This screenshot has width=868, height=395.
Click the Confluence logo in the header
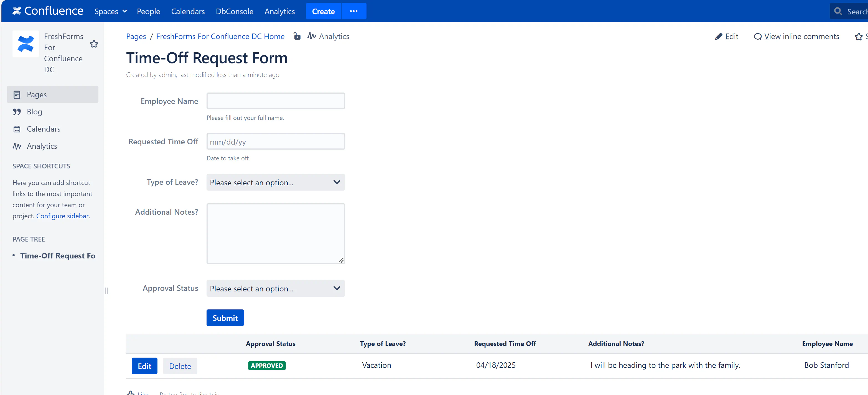(47, 11)
